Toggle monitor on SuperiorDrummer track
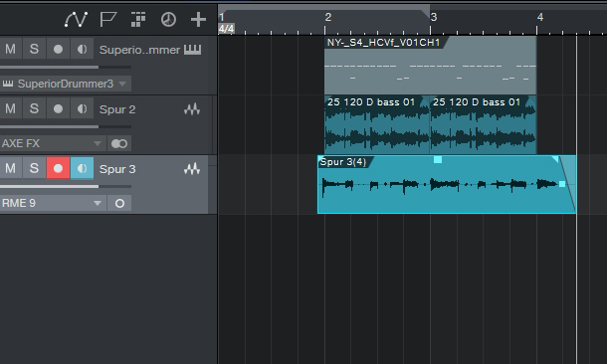Screen dimensions: 607x364 pos(82,49)
